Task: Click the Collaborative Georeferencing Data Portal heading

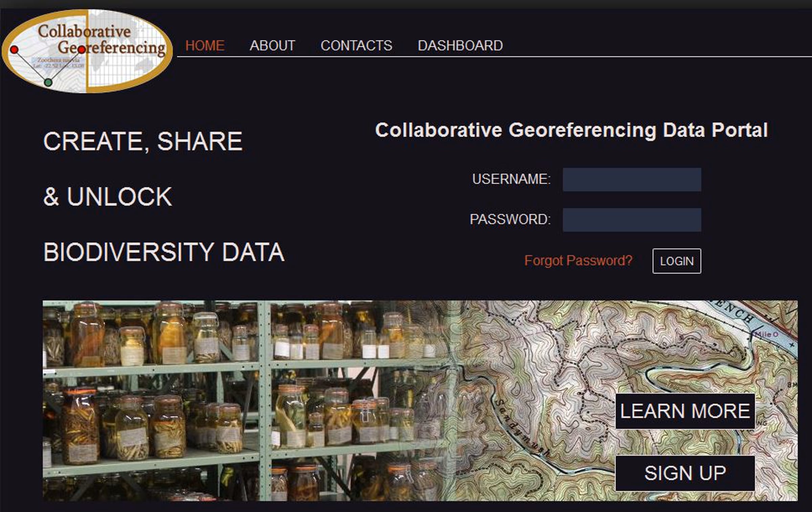Action: click(571, 130)
